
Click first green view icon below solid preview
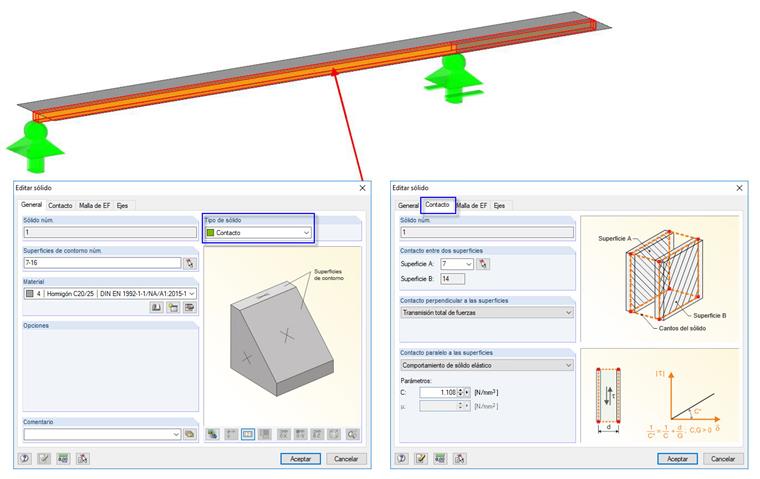pos(212,434)
